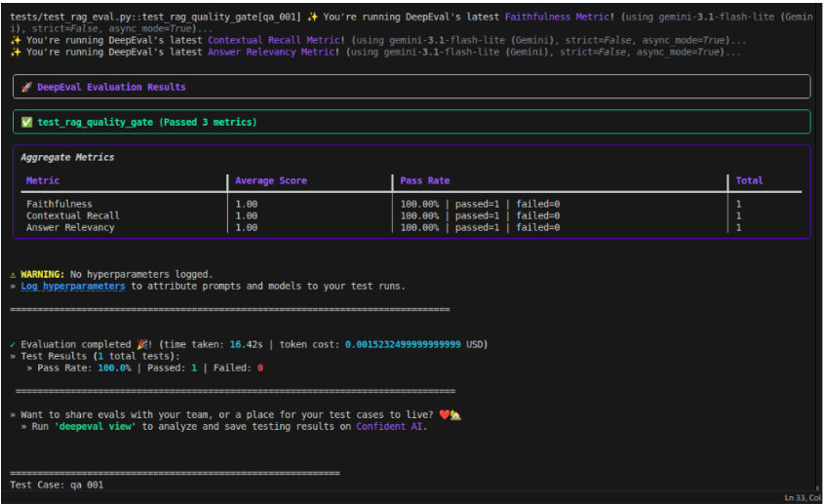823x504 pixels.
Task: Click the sparkle icon on the Answer Relevancy Metric line
Action: pyautogui.click(x=16, y=52)
